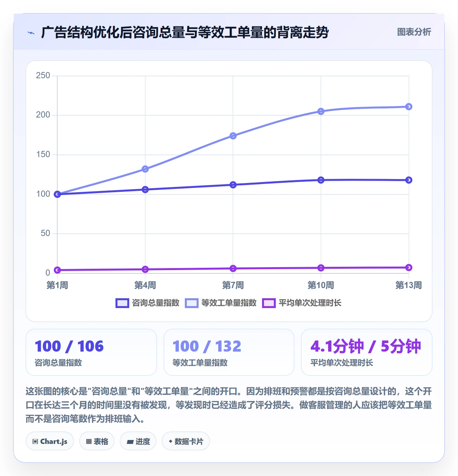Image resolution: width=458 pixels, height=476 pixels.
Task: Click the 150 y-axis tick label
Action: pyautogui.click(x=43, y=155)
